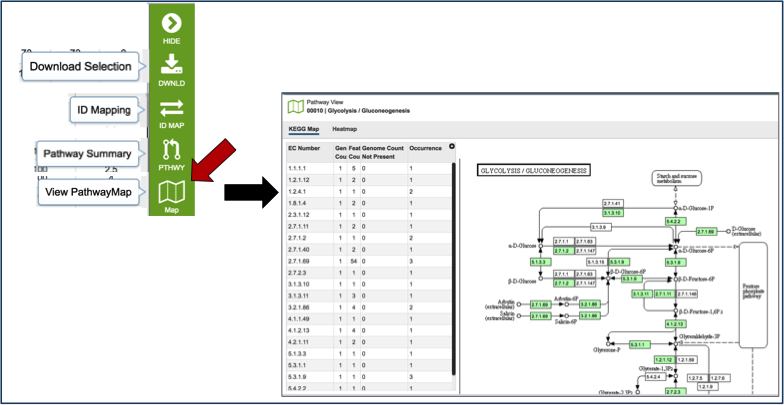This screenshot has width=784, height=405.
Task: Click the PTHWY pathway summary icon
Action: point(172,150)
